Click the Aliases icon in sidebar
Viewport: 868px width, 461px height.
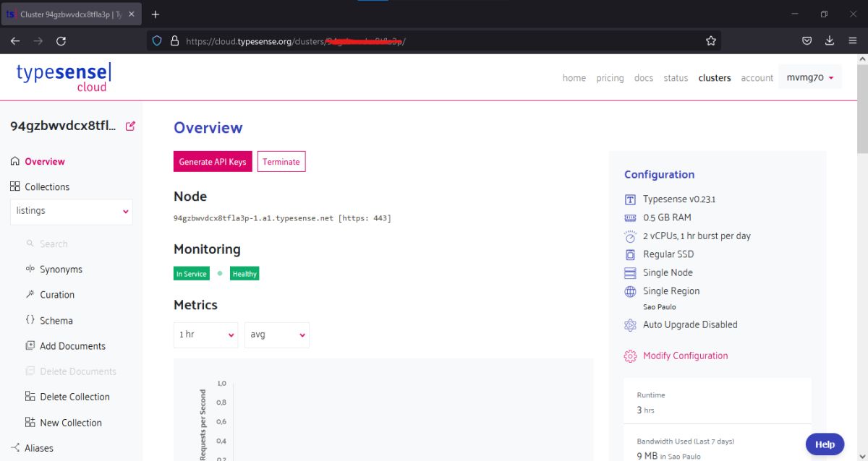(x=15, y=448)
